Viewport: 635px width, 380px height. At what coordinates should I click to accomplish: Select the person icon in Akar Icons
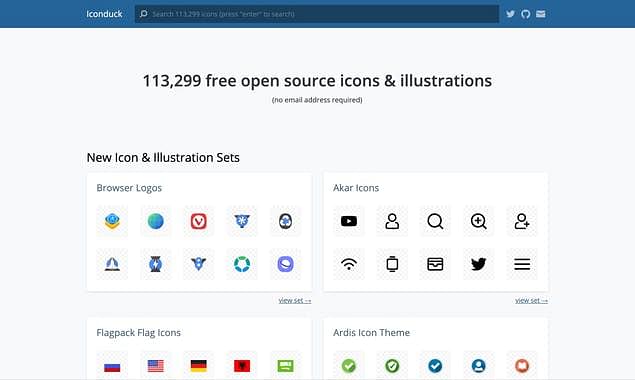click(x=392, y=221)
